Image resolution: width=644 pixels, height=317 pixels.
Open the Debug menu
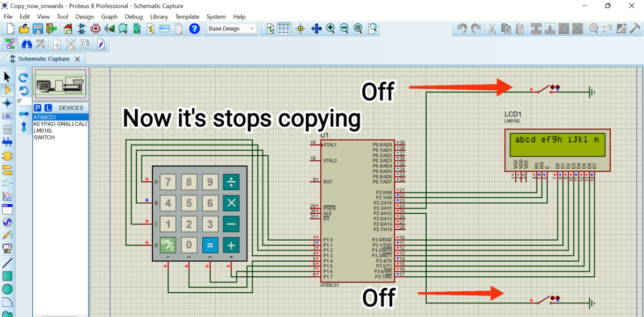(x=134, y=17)
